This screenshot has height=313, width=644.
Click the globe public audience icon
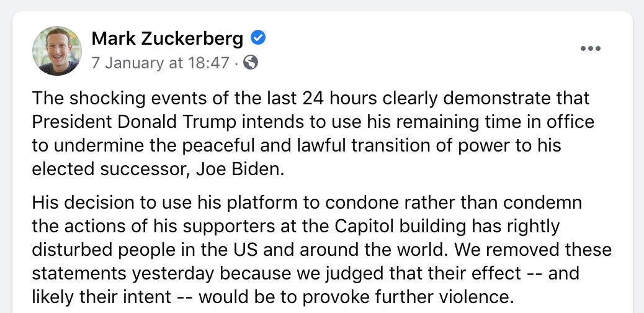(251, 62)
